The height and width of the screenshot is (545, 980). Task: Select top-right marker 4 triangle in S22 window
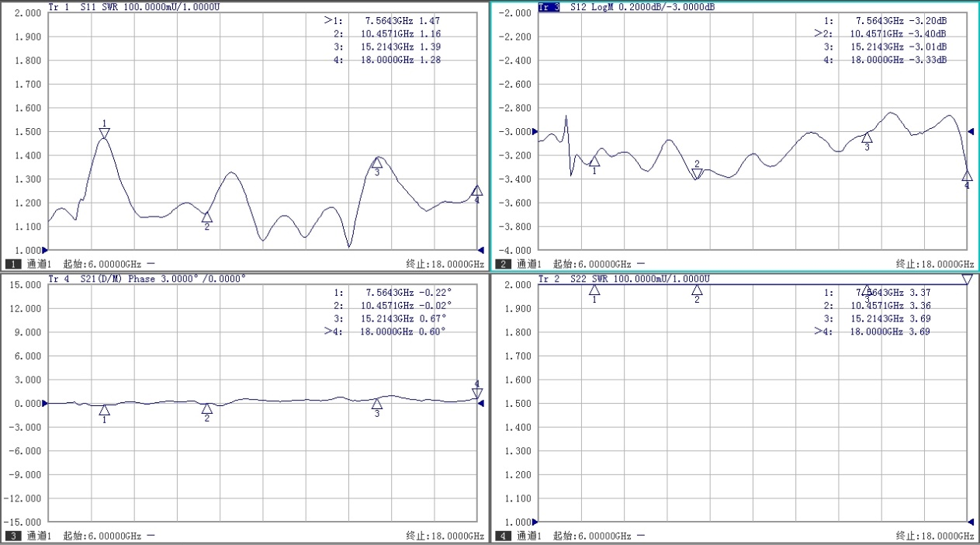(x=967, y=279)
